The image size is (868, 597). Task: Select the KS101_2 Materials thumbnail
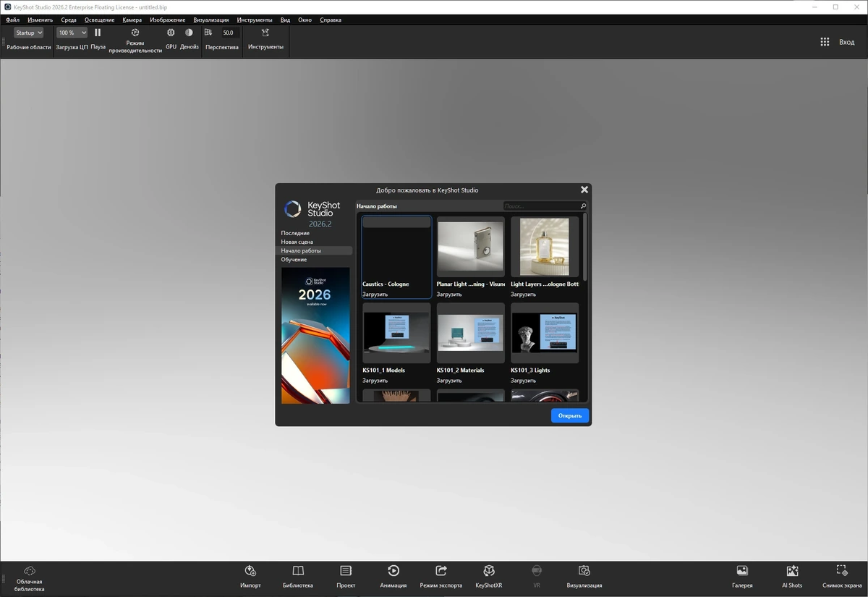pyautogui.click(x=471, y=334)
